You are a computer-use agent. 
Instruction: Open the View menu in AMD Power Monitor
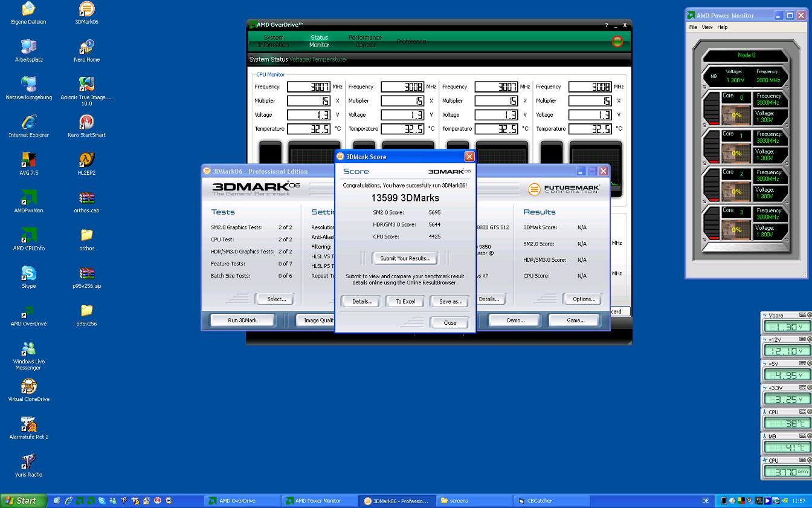[x=707, y=27]
